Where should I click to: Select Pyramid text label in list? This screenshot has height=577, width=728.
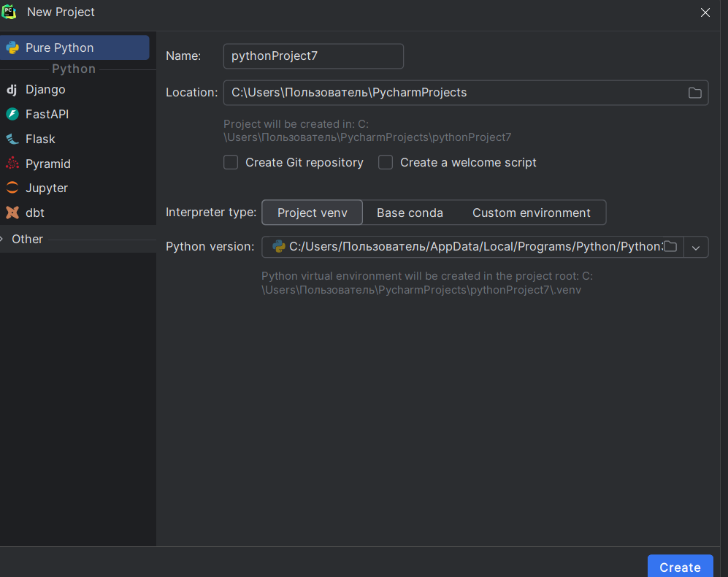(x=47, y=164)
